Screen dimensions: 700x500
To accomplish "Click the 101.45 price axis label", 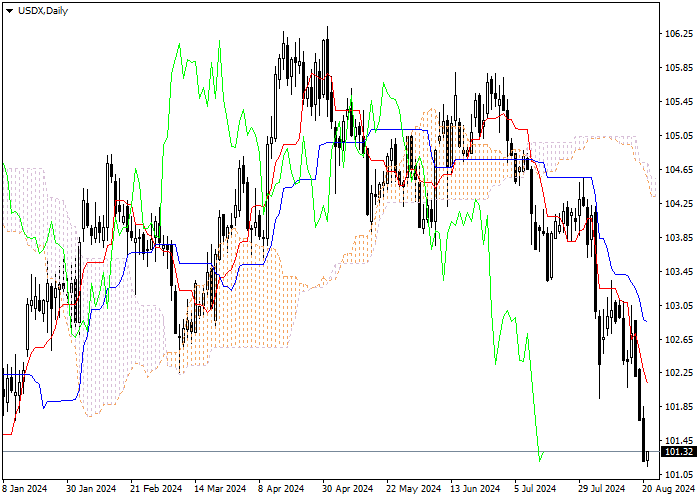I will point(679,441).
